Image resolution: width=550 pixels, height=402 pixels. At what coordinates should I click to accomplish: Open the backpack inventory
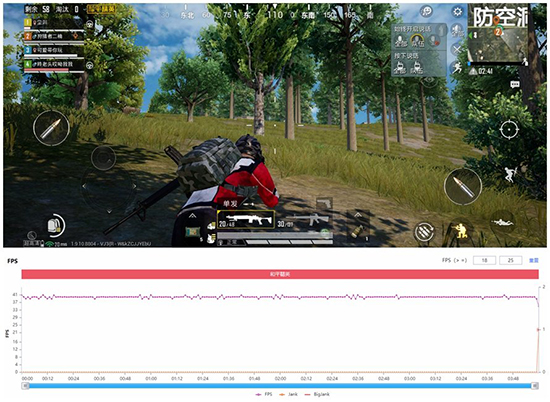56,226
